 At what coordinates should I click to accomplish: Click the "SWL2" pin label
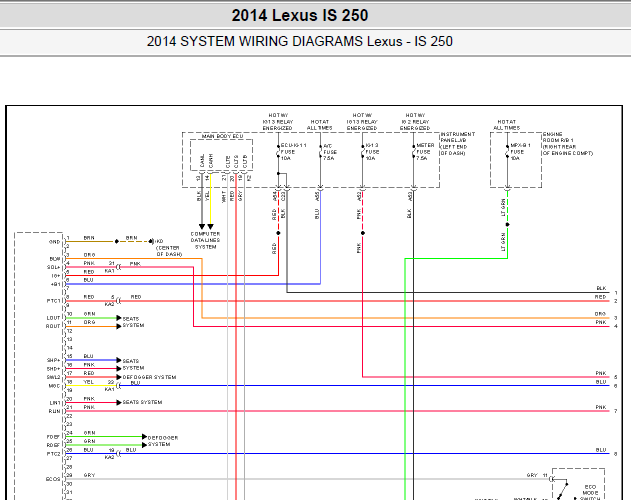53,377
